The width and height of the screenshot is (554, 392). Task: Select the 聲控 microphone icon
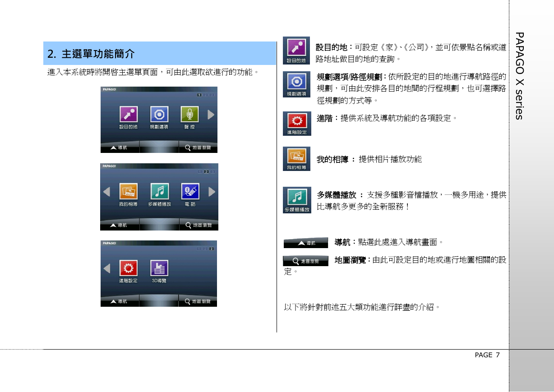(x=190, y=114)
